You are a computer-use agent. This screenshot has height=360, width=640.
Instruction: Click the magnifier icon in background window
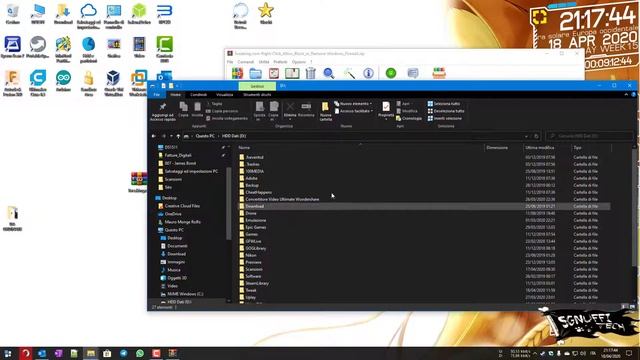pos(329,73)
